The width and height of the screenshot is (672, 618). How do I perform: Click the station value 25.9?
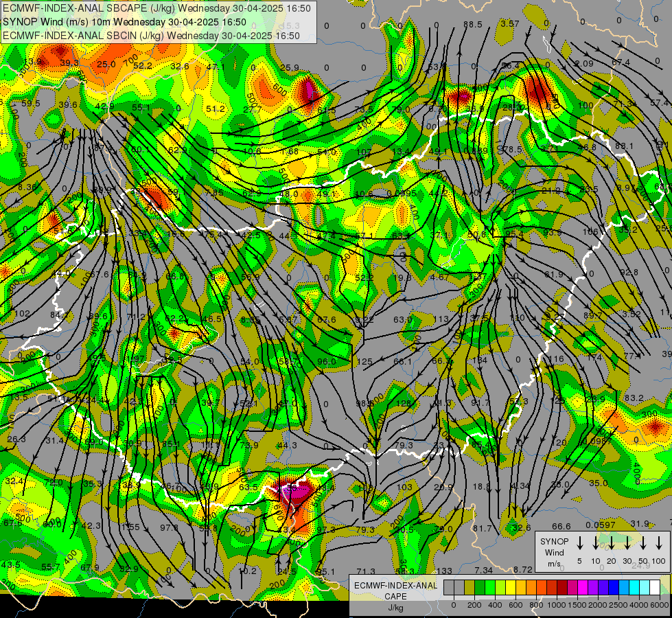point(290,67)
